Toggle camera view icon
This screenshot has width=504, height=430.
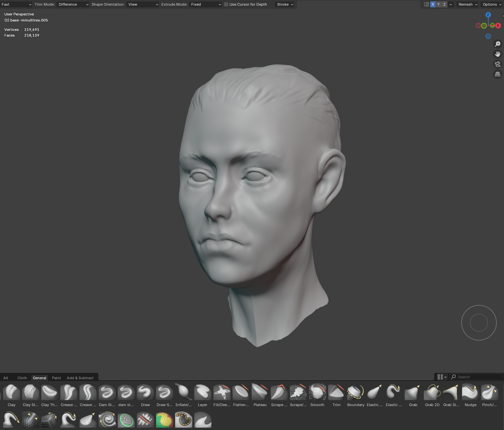pyautogui.click(x=498, y=64)
